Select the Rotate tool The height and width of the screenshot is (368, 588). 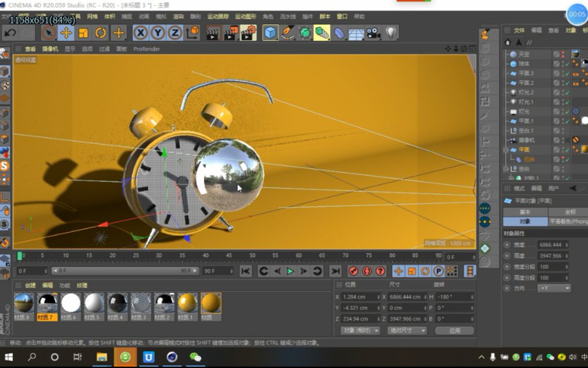point(100,33)
